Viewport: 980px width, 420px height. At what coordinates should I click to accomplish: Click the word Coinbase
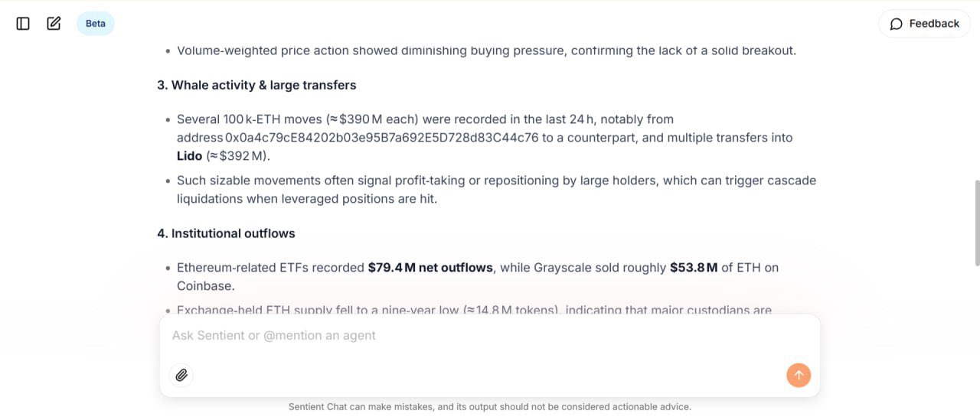click(x=204, y=286)
